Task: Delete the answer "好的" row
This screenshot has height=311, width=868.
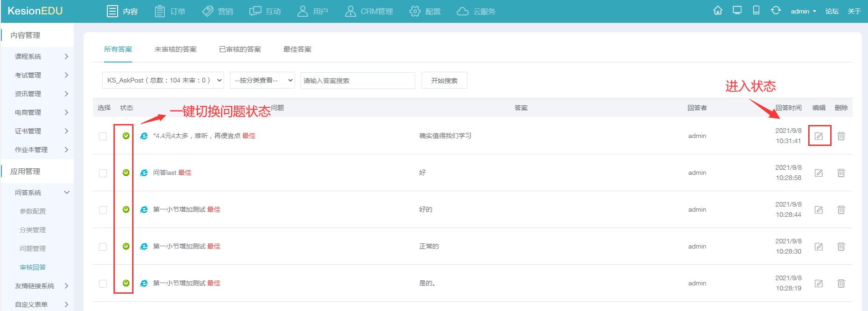Action: 841,210
